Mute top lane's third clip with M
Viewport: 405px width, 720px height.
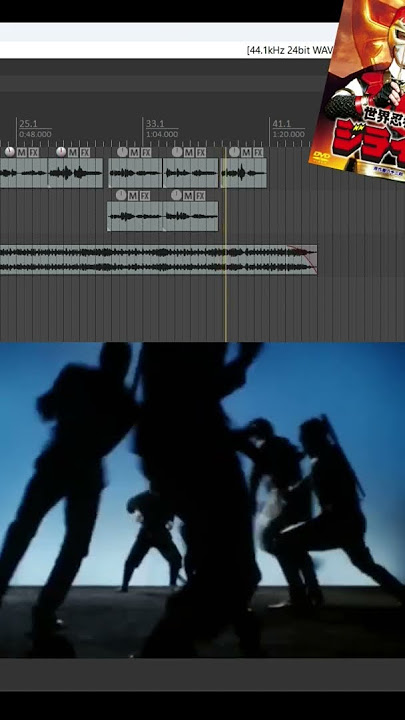tap(134, 152)
